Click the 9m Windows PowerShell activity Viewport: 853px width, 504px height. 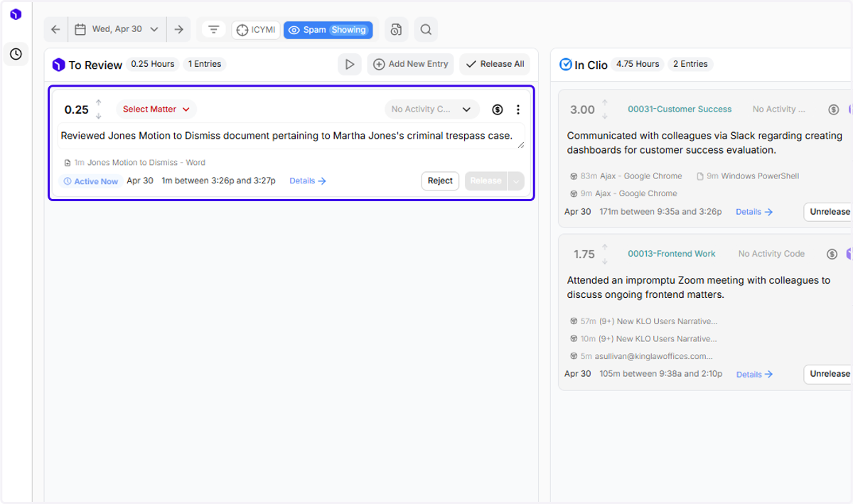coord(748,176)
